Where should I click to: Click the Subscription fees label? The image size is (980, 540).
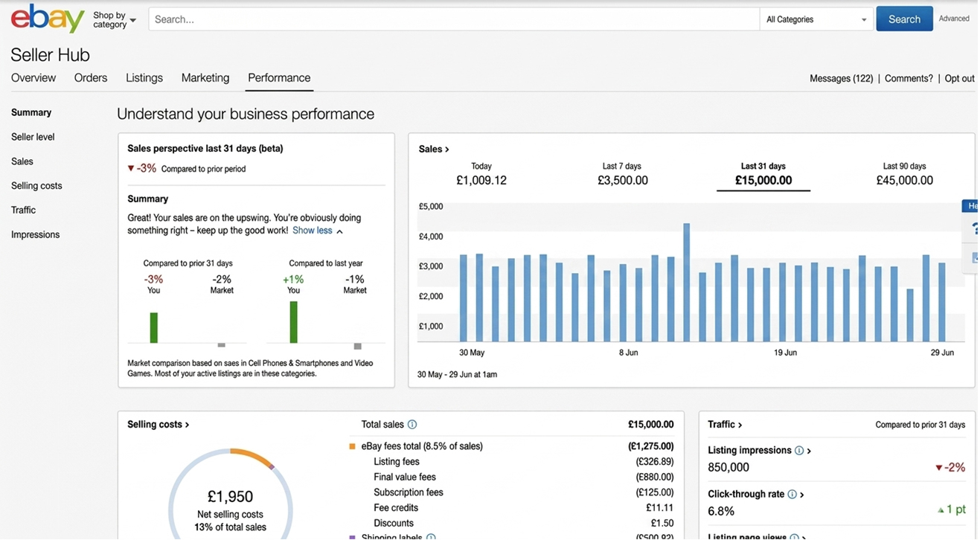(x=409, y=492)
